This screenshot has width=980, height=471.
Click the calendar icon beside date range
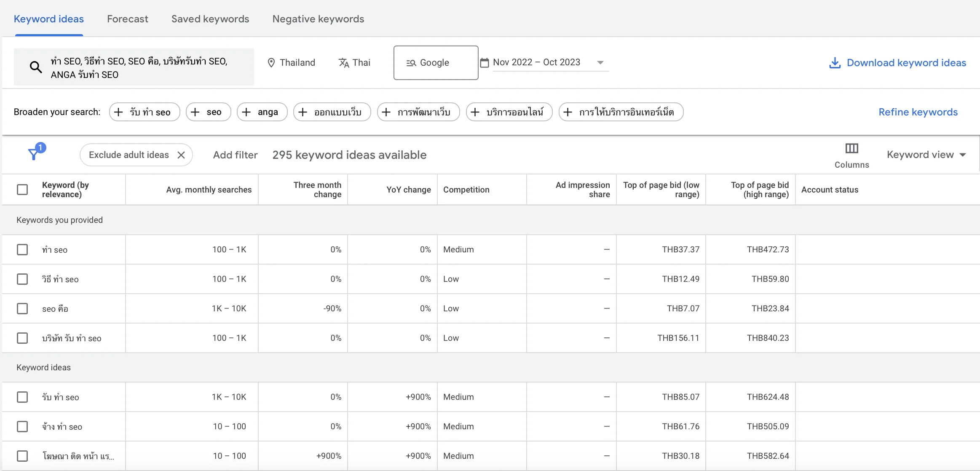[485, 62]
